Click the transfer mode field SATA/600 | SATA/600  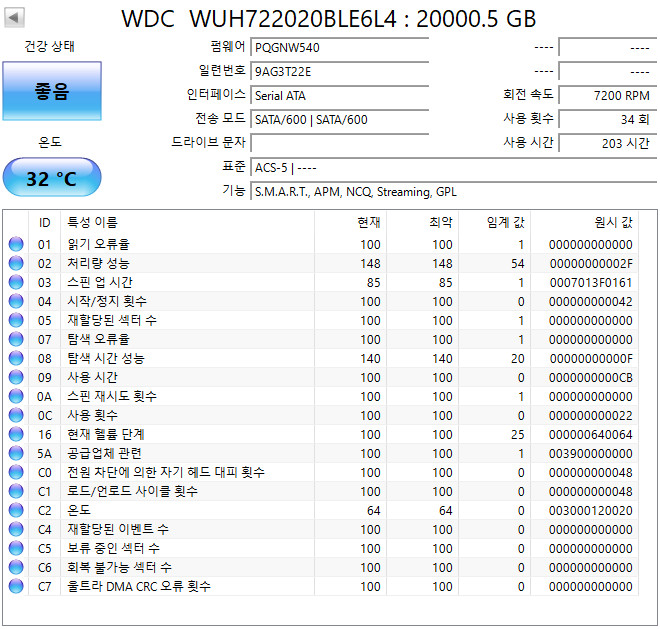tap(340, 119)
